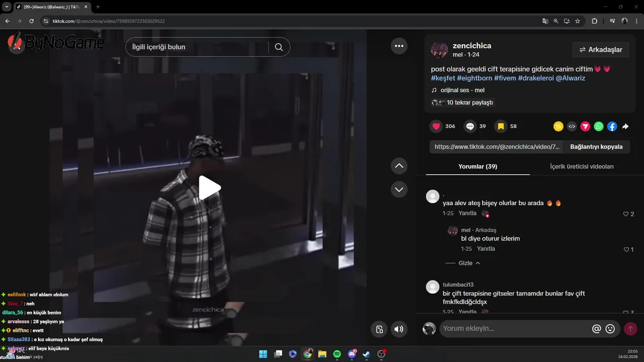This screenshot has width=644, height=362.
Task: Open comments via the speech bubble icon
Action: pos(470,126)
